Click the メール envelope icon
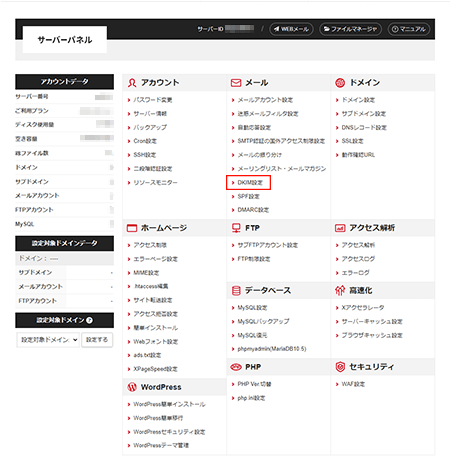The image size is (450, 466). pyautogui.click(x=236, y=83)
